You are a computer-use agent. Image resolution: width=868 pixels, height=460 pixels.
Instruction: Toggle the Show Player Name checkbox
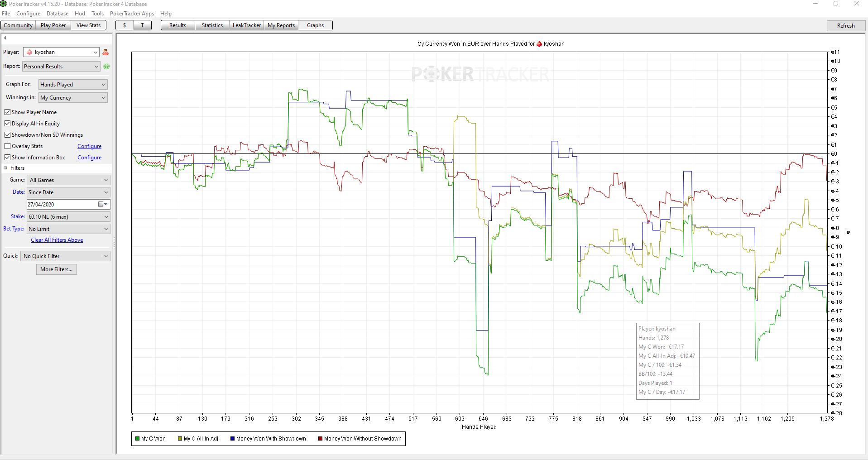pos(7,112)
